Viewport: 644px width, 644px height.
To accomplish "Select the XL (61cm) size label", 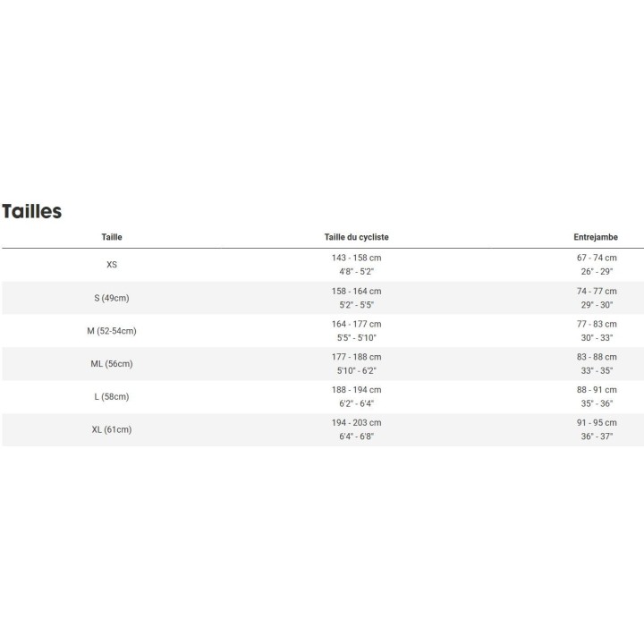I will (112, 430).
